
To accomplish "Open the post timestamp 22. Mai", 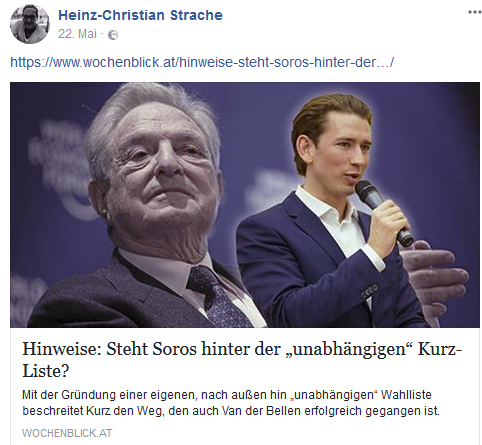I will [x=77, y=34].
